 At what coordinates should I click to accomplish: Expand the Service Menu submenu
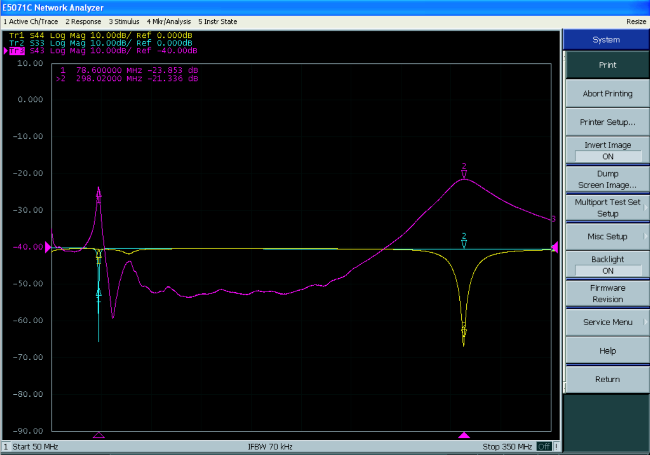tap(606, 322)
